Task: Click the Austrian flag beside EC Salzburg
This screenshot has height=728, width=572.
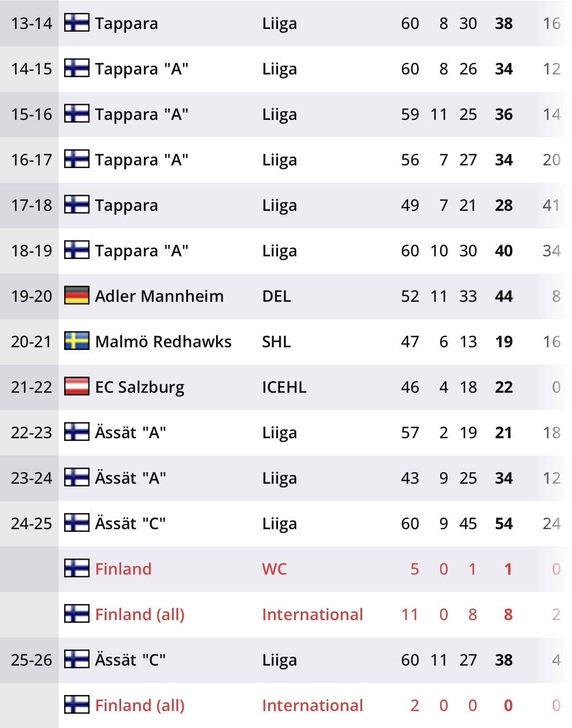Action: pos(77,387)
